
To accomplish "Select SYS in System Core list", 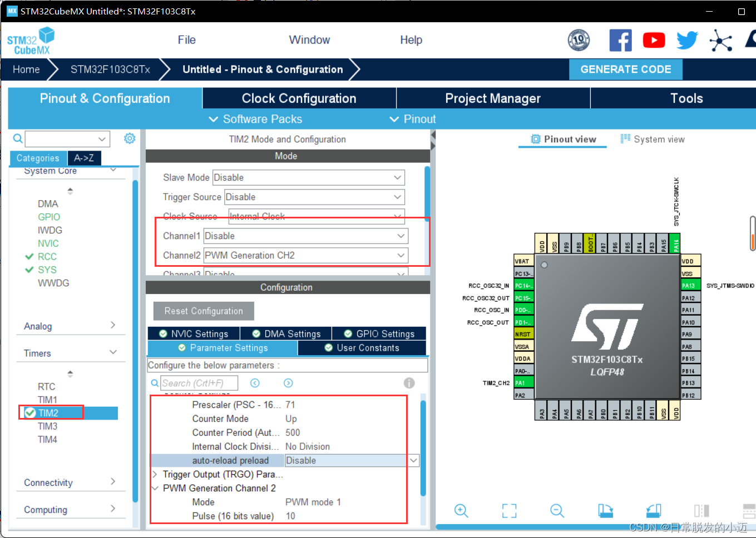I will pos(47,270).
